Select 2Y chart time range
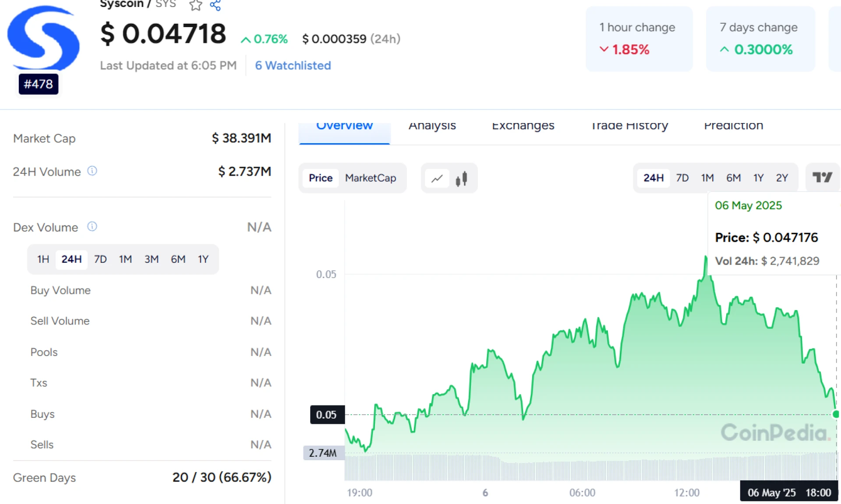This screenshot has height=504, width=841. coord(781,178)
